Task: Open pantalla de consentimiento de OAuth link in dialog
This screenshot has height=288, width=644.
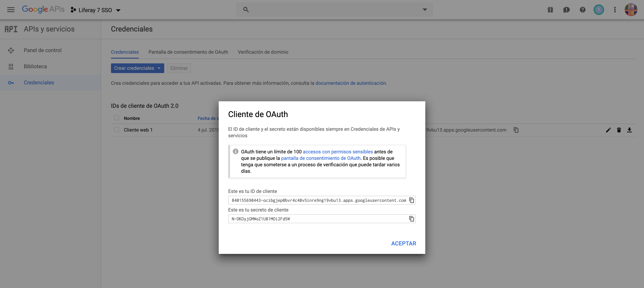Action: [321, 158]
